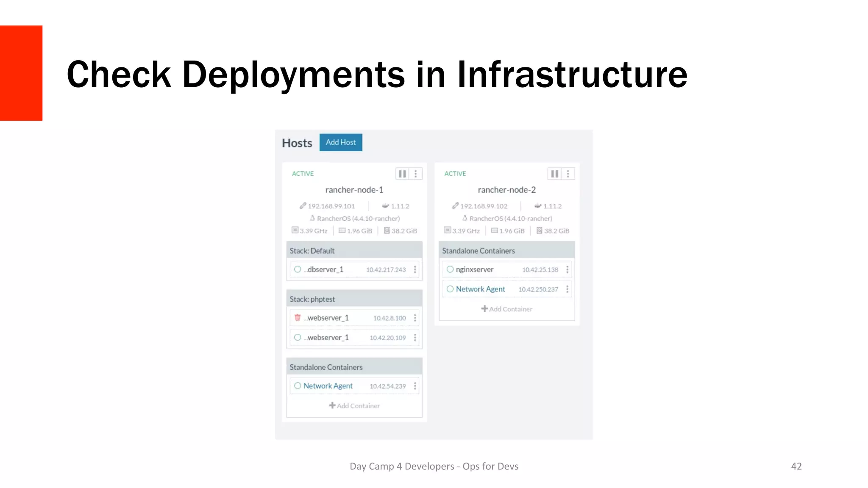
Task: Click the ACTIVE status on rancher-node-2
Action: click(455, 174)
